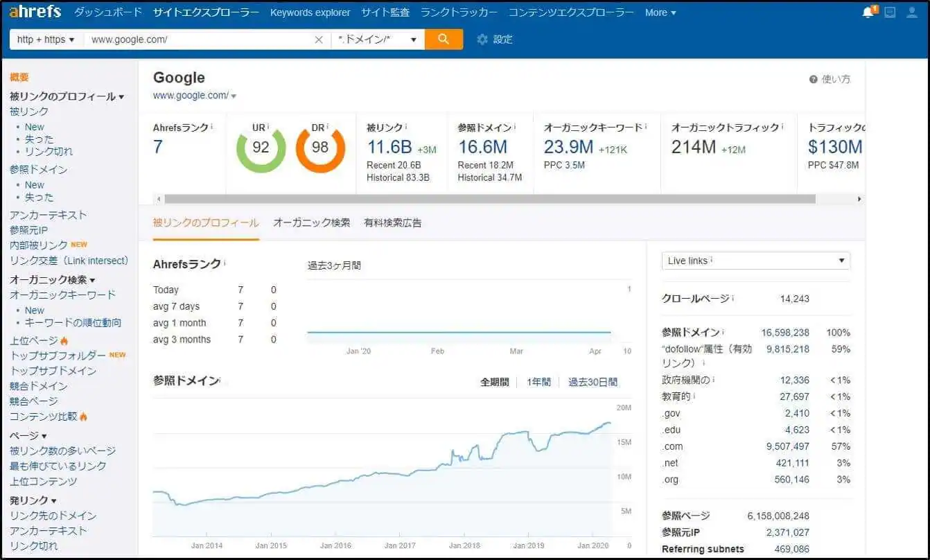Open 被リンク数の多いページ in the sidebar

tap(63, 451)
